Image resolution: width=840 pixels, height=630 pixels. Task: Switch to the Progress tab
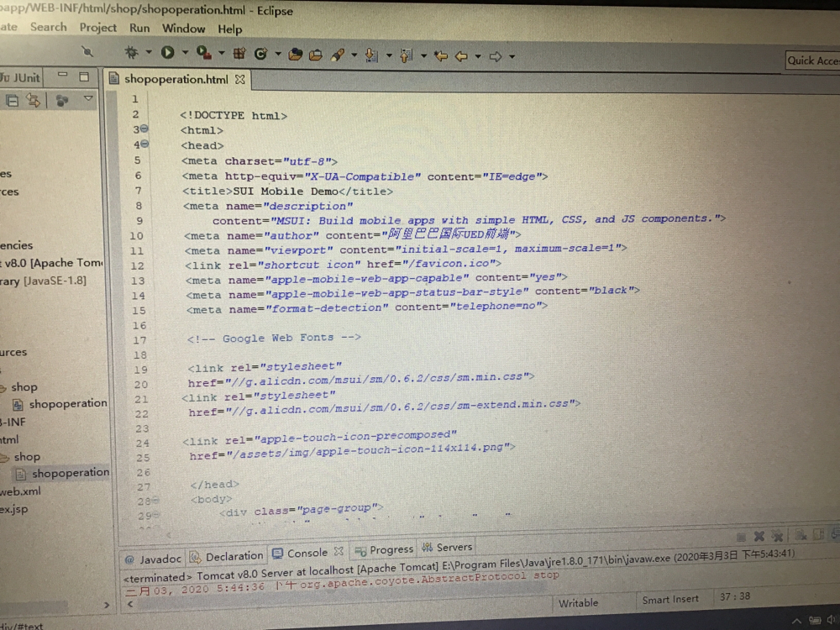point(385,549)
